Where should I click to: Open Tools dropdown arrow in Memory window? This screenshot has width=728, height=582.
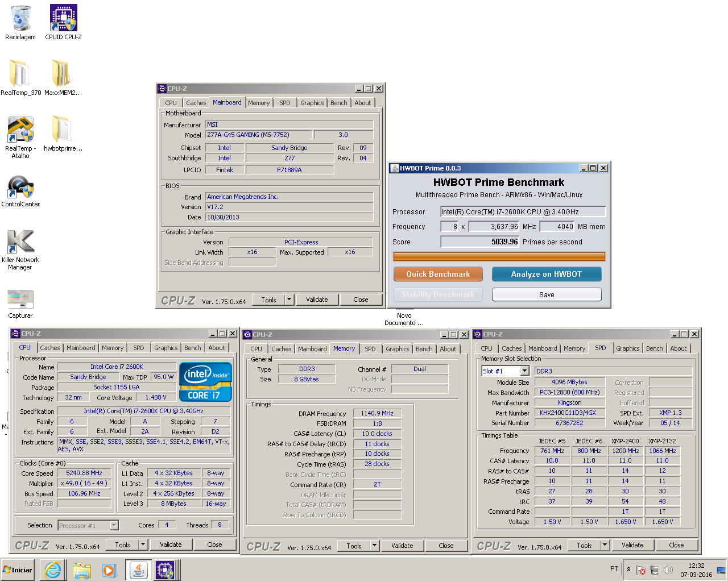coord(374,546)
